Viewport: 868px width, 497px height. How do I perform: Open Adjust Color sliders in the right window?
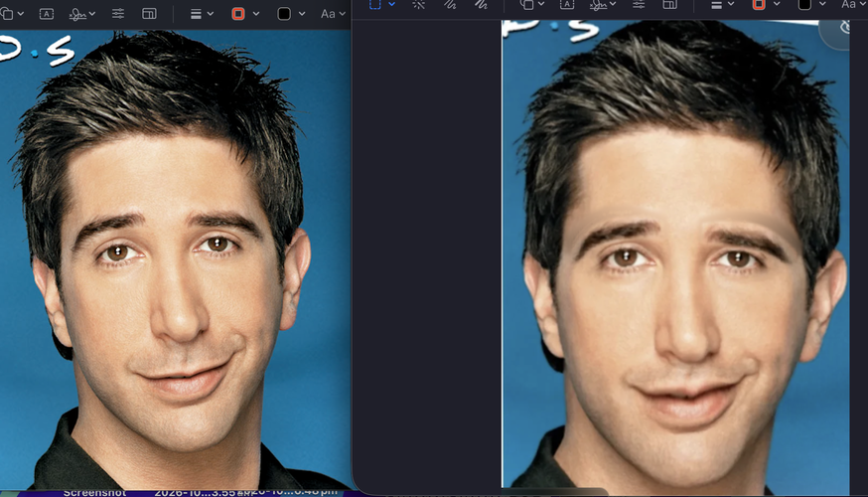pyautogui.click(x=639, y=4)
